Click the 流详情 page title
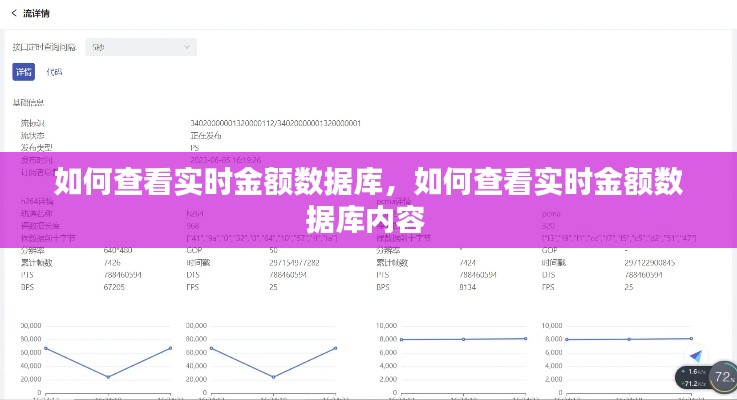Image resolution: width=737 pixels, height=400 pixels. pyautogui.click(x=37, y=14)
